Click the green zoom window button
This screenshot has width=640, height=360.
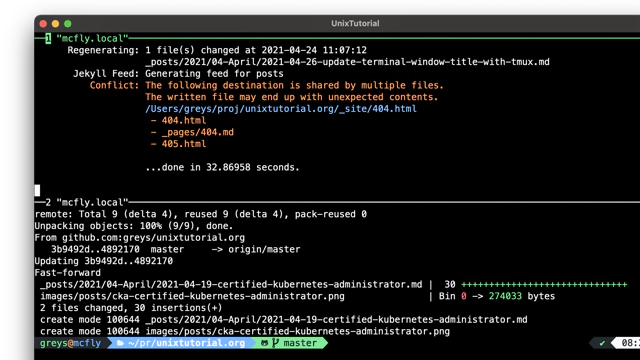click(x=68, y=24)
